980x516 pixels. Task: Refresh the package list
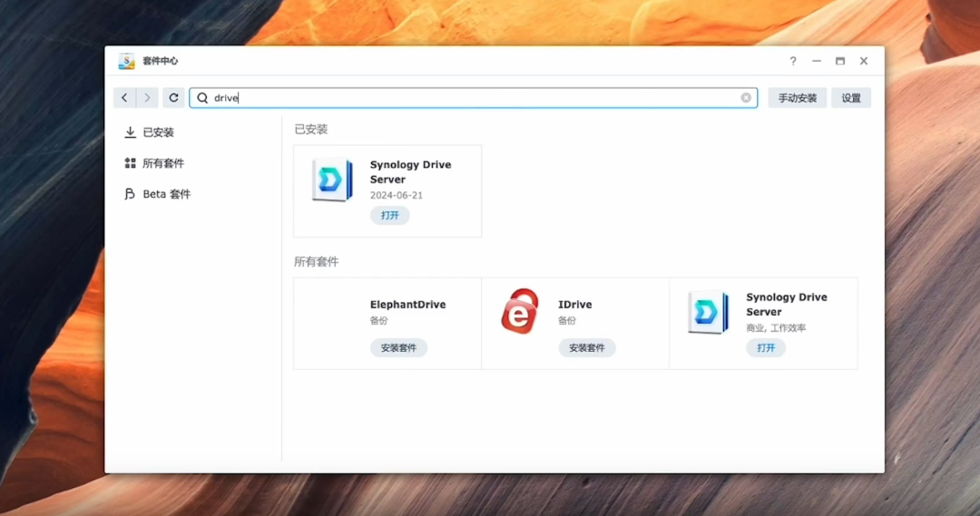pos(173,97)
